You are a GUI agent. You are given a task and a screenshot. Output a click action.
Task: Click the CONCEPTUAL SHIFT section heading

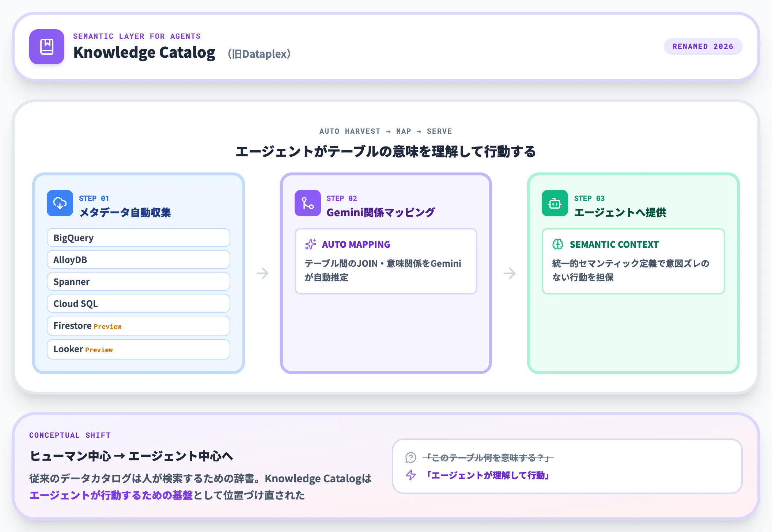point(69,435)
